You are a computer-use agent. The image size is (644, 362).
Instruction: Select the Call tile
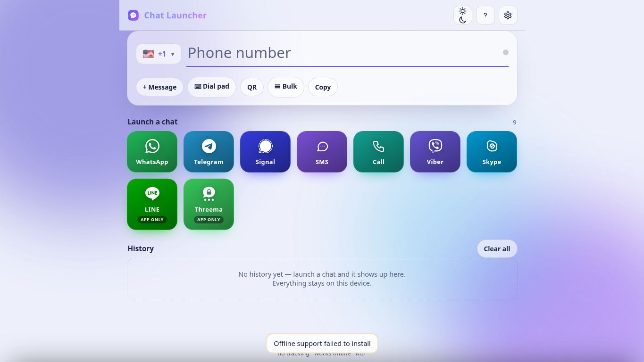pos(378,152)
